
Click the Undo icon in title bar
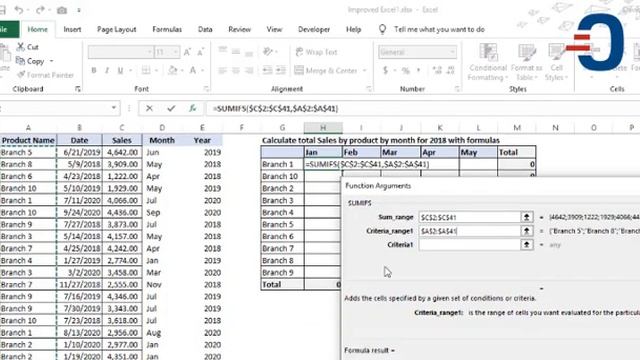click(19, 10)
